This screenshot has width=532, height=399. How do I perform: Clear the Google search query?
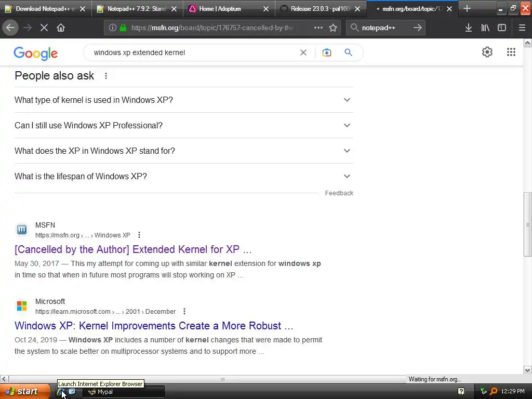click(x=303, y=52)
